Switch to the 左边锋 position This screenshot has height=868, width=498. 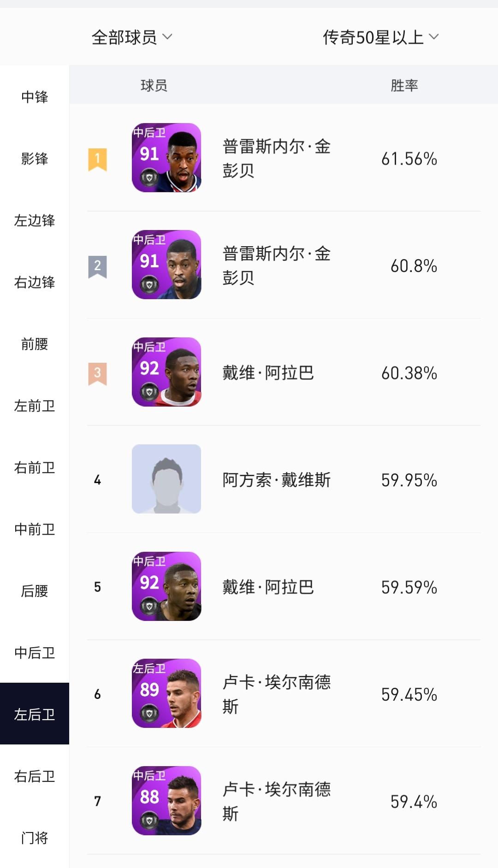click(x=35, y=220)
